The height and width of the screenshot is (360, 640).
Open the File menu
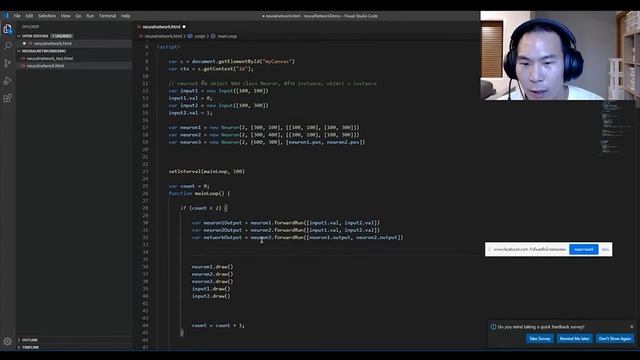coord(17,16)
